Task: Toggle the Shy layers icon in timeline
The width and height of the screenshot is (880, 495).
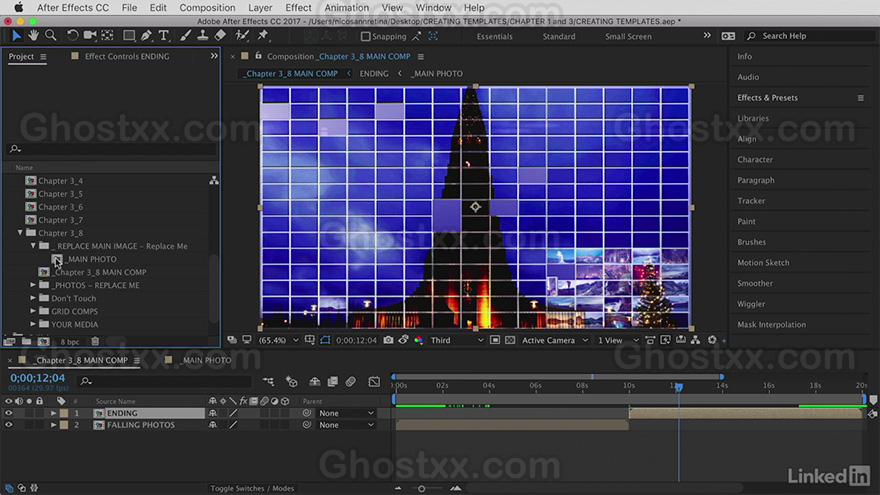Action: tap(314, 382)
